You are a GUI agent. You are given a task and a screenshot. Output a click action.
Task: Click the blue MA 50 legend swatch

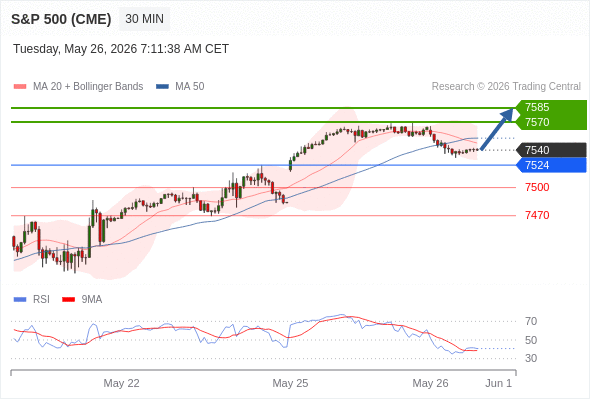(x=162, y=87)
